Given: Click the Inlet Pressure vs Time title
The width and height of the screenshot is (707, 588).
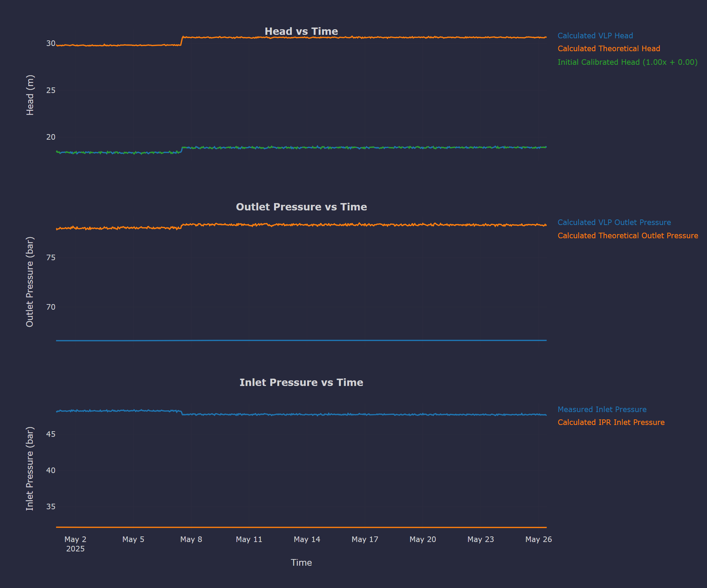Looking at the screenshot, I should coord(301,382).
